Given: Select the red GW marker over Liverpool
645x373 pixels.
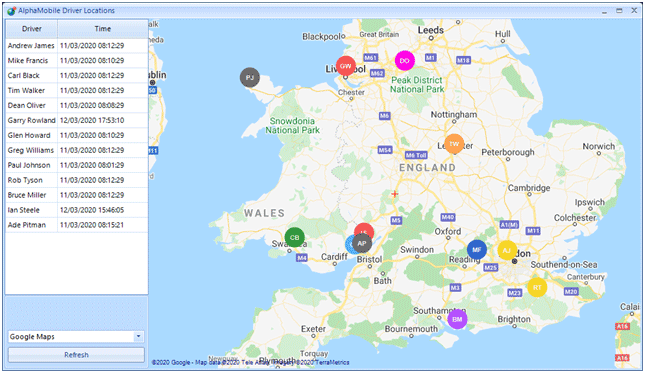Looking at the screenshot, I should click(x=346, y=66).
